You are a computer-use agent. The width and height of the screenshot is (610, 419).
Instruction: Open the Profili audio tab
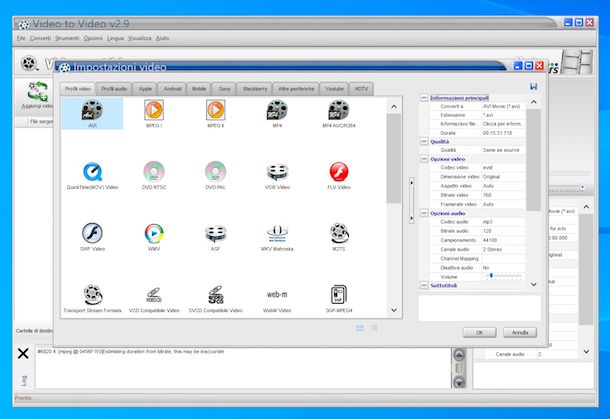tap(114, 89)
